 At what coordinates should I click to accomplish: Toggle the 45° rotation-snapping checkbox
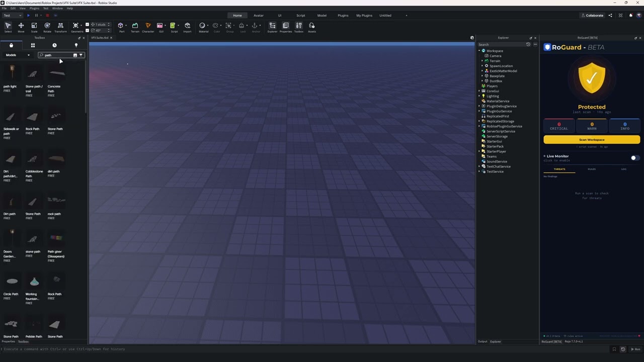pyautogui.click(x=87, y=30)
